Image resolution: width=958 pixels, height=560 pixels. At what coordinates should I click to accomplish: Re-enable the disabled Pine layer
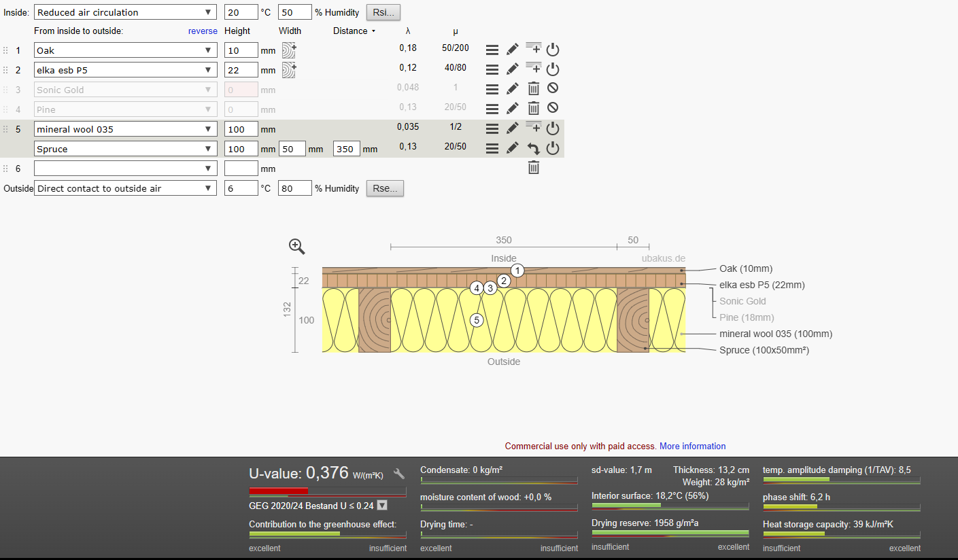click(553, 108)
